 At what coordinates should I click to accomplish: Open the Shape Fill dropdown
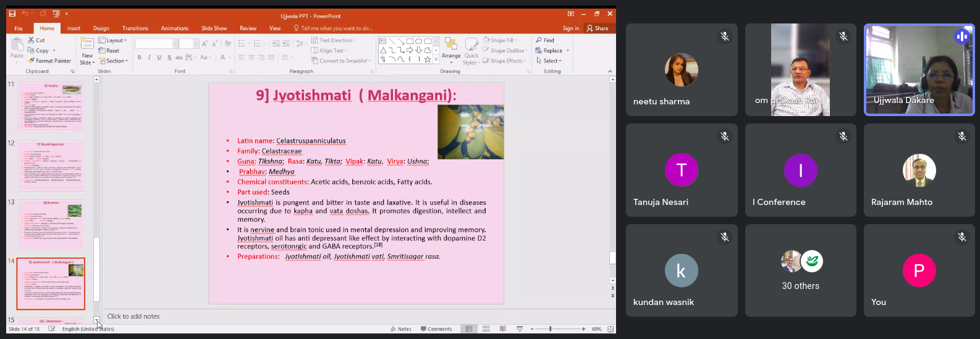[x=499, y=40]
